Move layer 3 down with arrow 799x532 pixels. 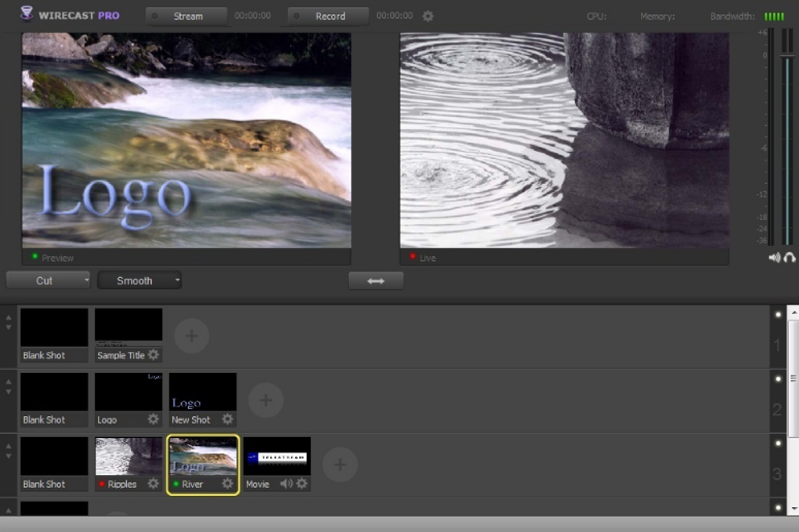[9, 456]
